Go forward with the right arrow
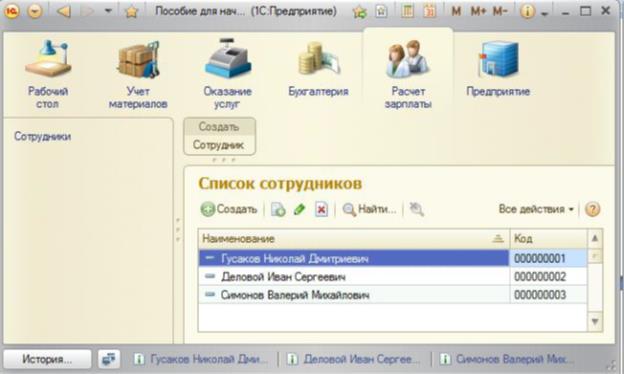624x374 pixels. [87, 11]
